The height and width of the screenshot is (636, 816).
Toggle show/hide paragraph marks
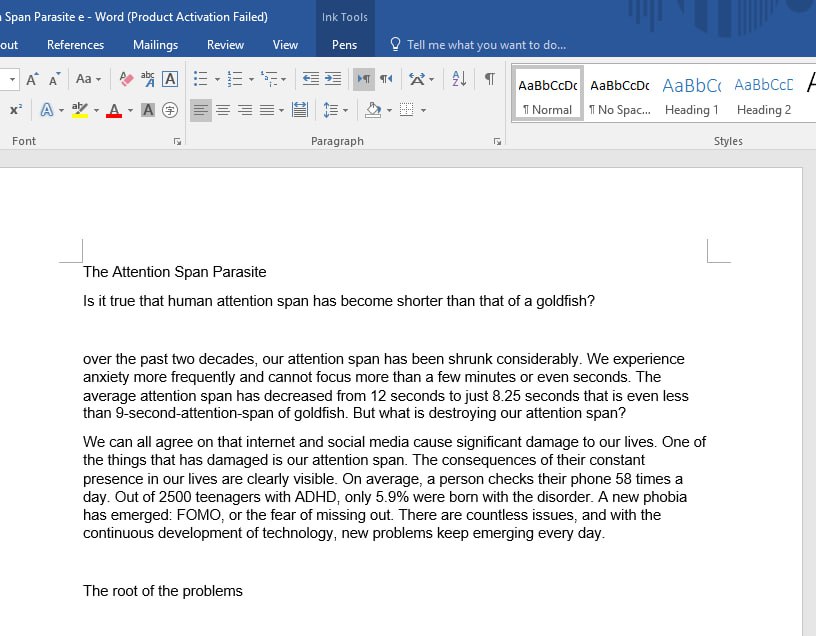pyautogui.click(x=489, y=78)
